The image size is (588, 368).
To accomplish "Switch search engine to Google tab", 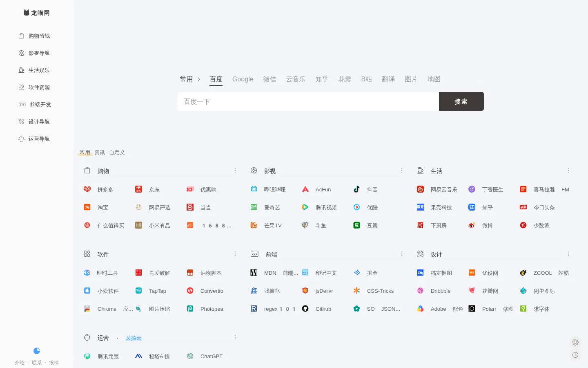I will tap(243, 79).
